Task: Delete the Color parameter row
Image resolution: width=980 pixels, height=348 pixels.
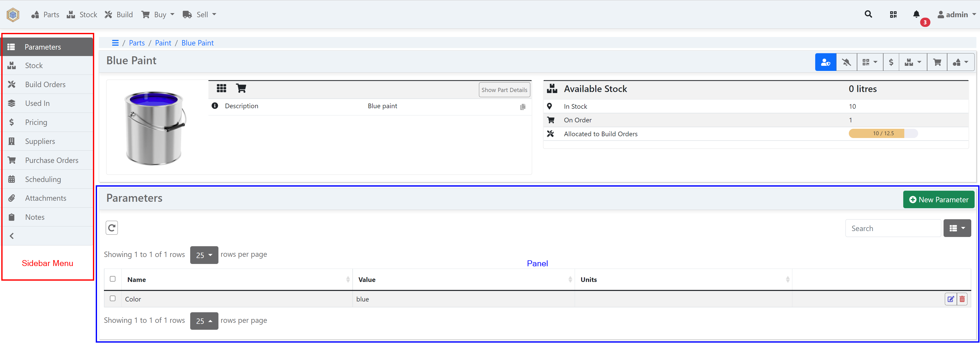Action: point(962,299)
